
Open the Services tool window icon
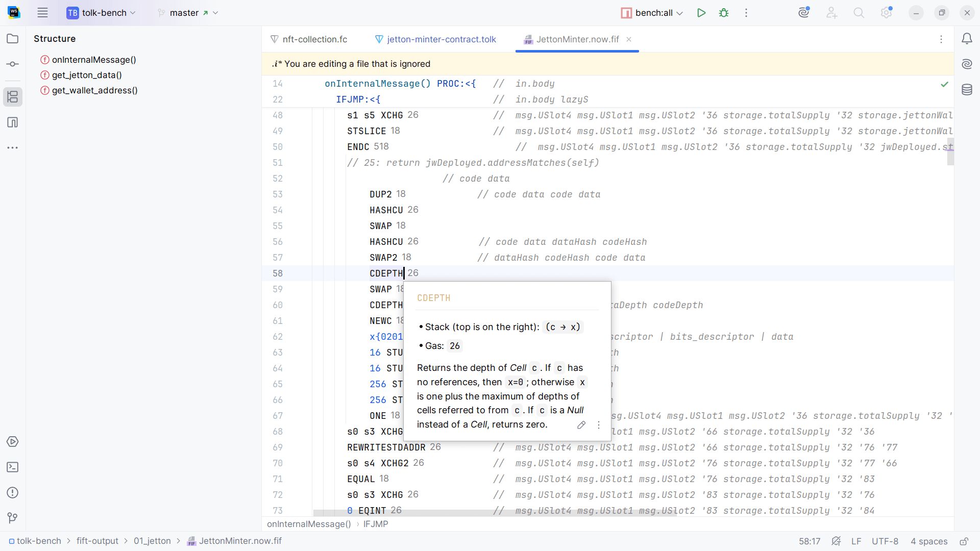13,442
